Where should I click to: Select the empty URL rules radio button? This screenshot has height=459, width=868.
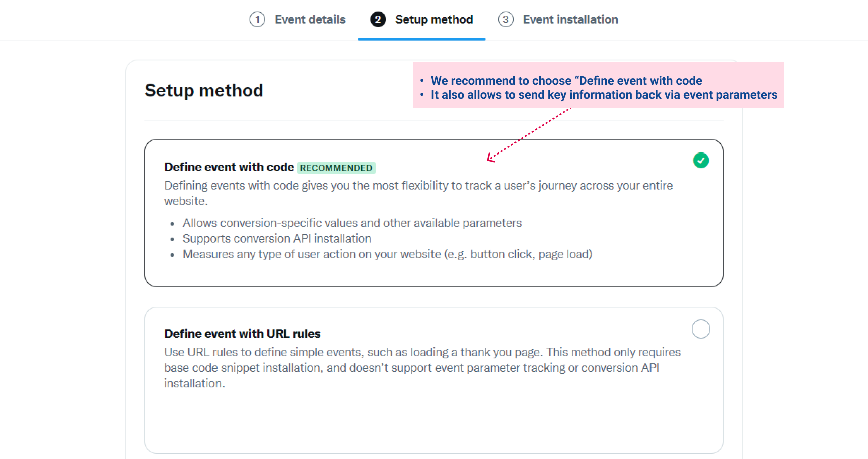click(x=701, y=329)
